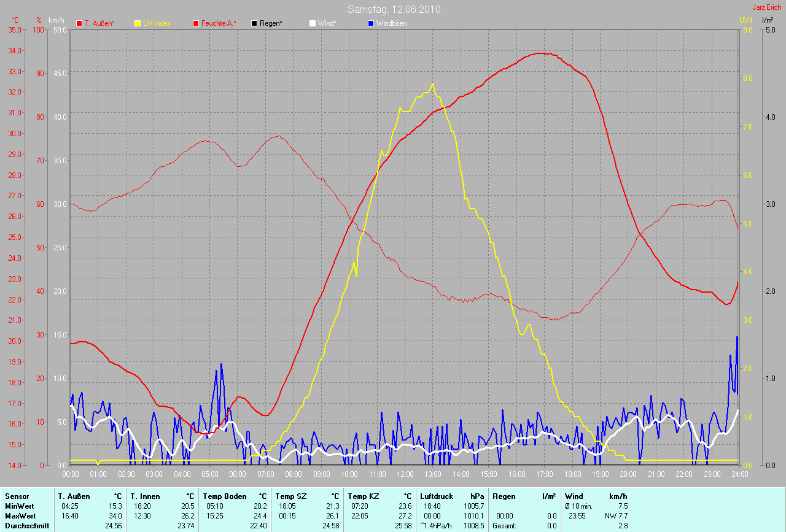Click the UV-I axis unit label
This screenshot has height=532, width=786.
(x=745, y=20)
